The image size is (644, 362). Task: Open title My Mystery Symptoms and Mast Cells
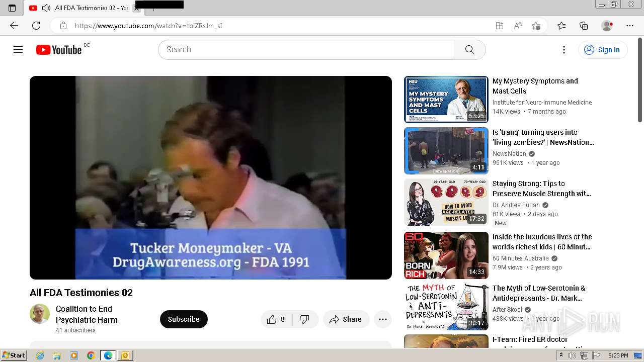[x=535, y=86]
